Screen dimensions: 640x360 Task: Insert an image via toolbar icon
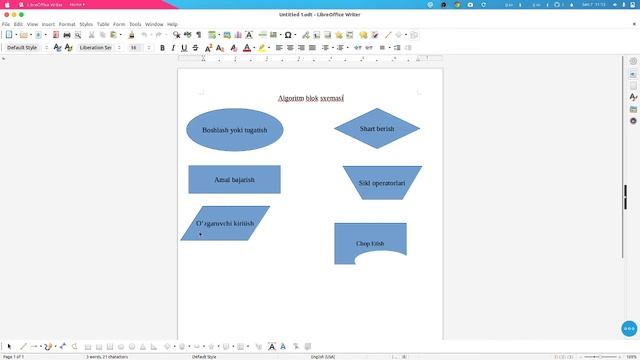click(x=227, y=35)
